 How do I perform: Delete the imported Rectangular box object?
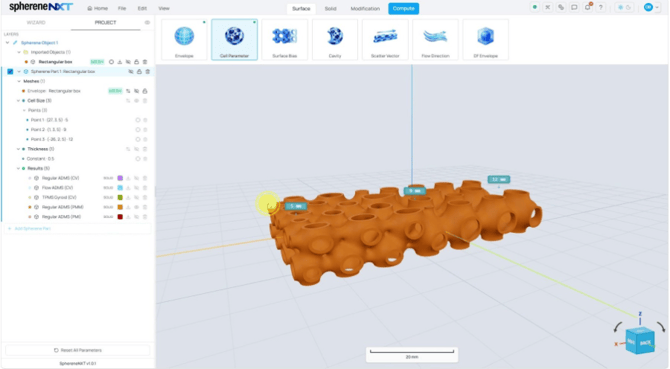coord(145,62)
